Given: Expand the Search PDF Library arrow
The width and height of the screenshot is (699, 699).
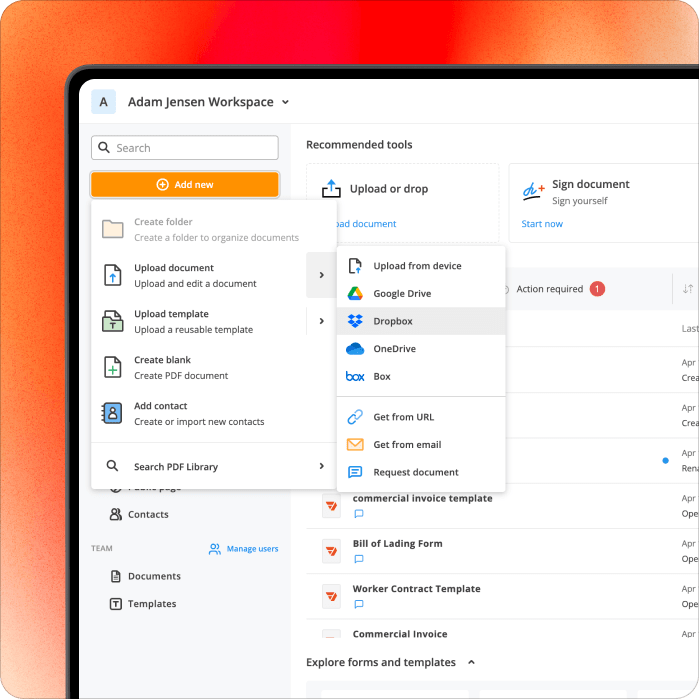Looking at the screenshot, I should (x=321, y=466).
